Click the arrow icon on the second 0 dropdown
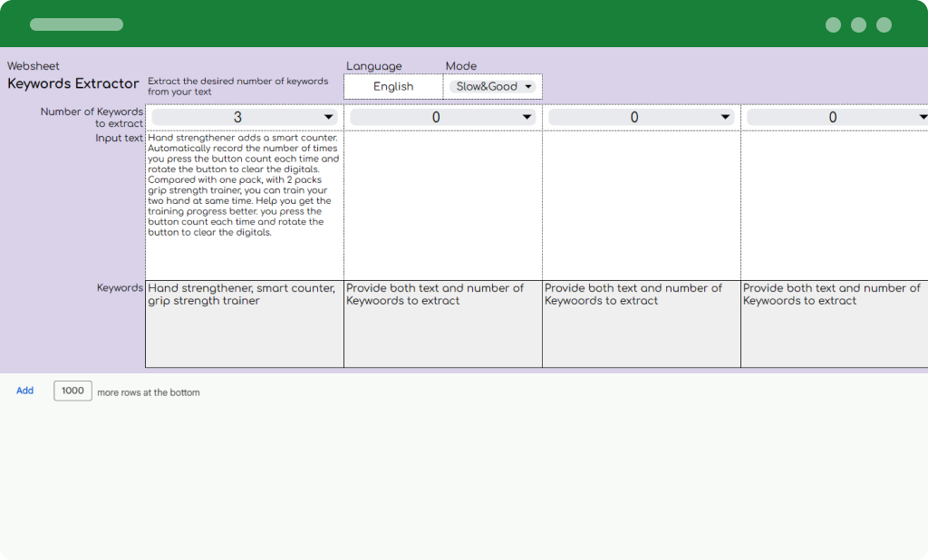This screenshot has height=560, width=928. (x=527, y=117)
